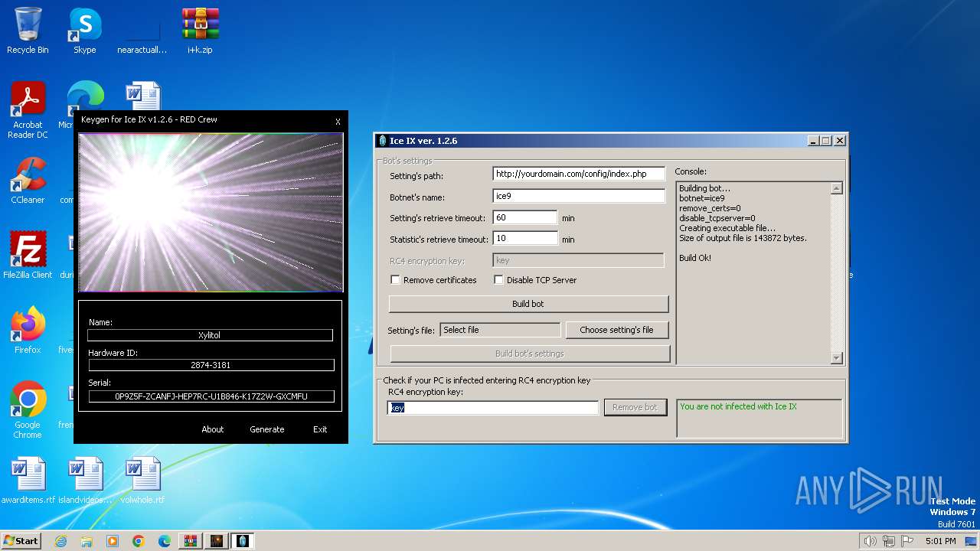Click 'You are not infected with Ice IX' text

738,406
